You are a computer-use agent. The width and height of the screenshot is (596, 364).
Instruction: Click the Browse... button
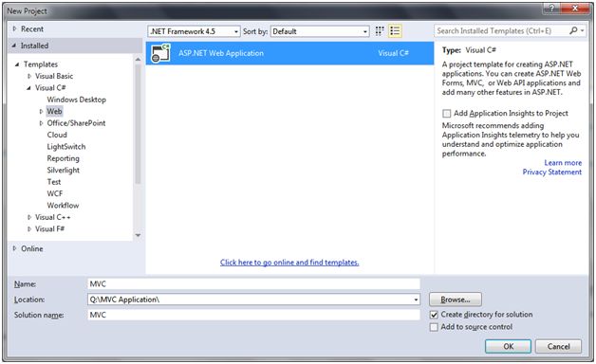456,300
